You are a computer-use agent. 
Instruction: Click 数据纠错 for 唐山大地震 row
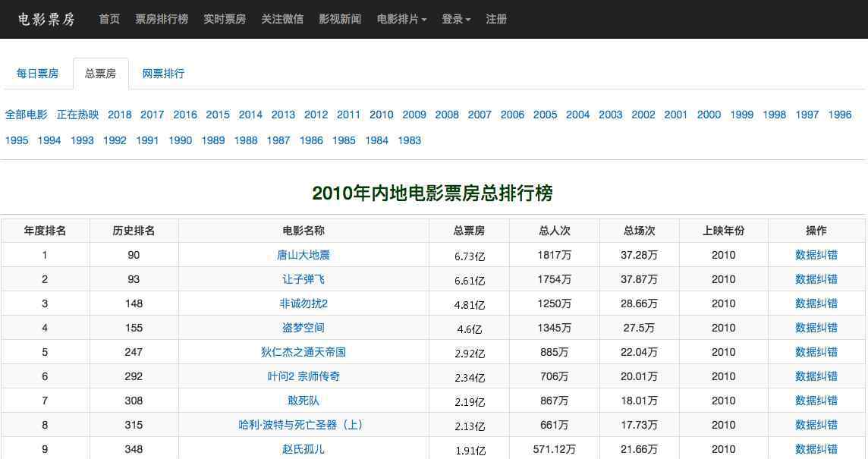816,255
